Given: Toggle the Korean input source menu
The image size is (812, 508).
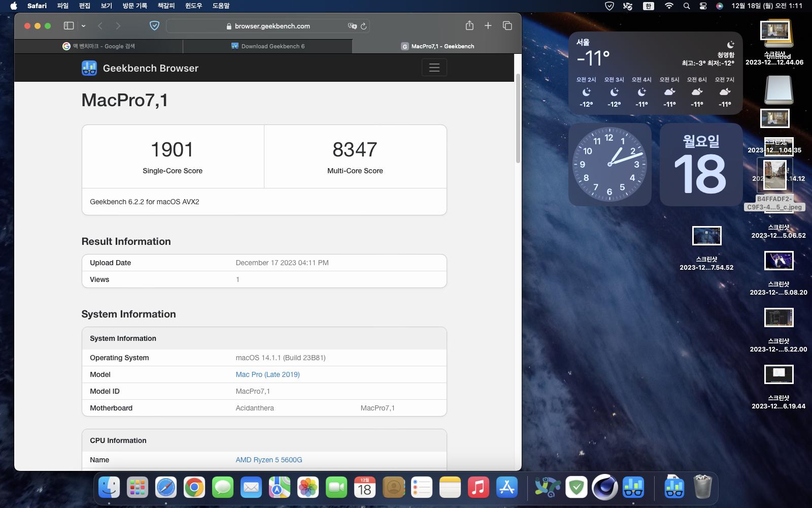Looking at the screenshot, I should coord(648,6).
